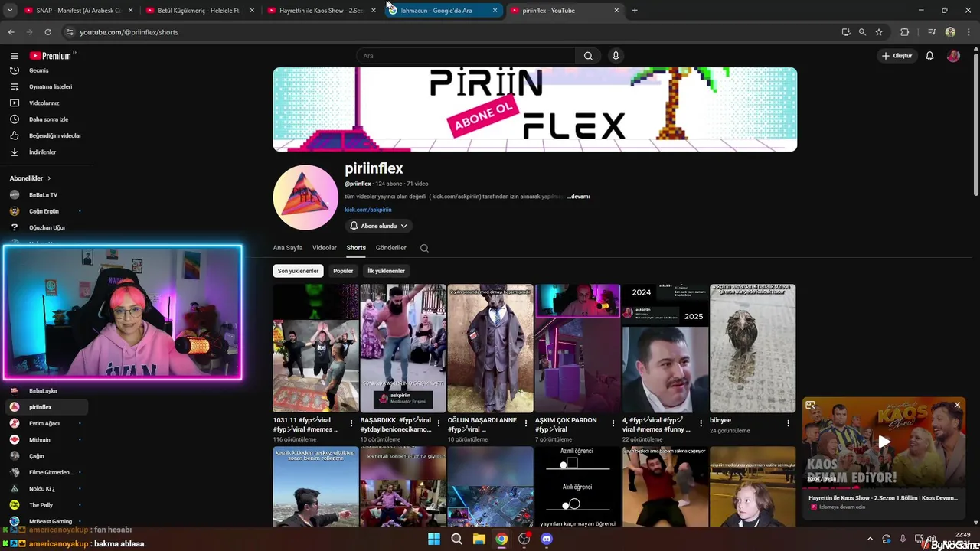Open options for OĞLUN BAŞARDI ANNE short
Viewport: 980px width, 551px height.
click(x=526, y=423)
